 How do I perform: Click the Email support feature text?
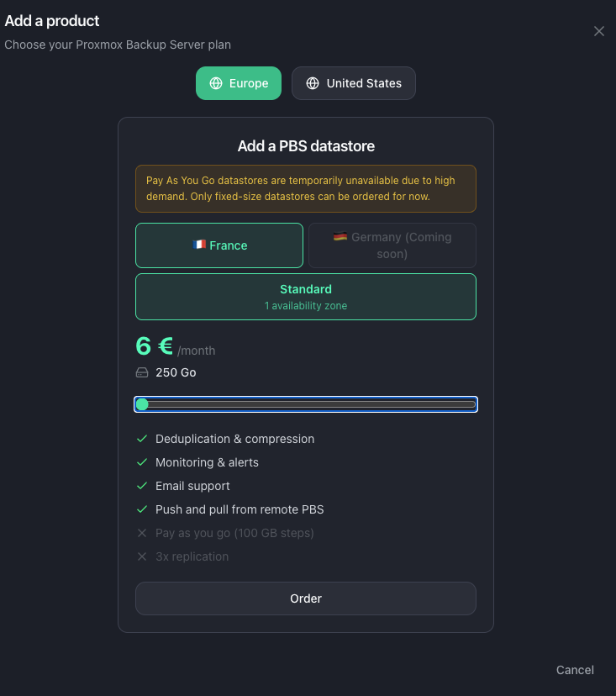coord(192,486)
